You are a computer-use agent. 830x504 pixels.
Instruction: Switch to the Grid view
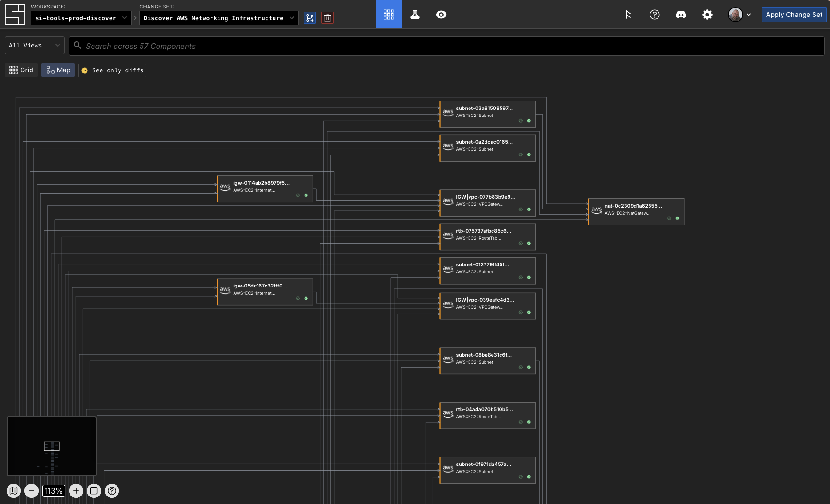(21, 70)
